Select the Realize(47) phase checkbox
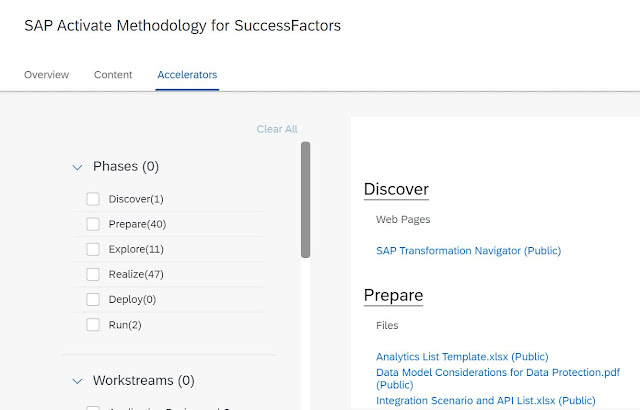 click(93, 274)
